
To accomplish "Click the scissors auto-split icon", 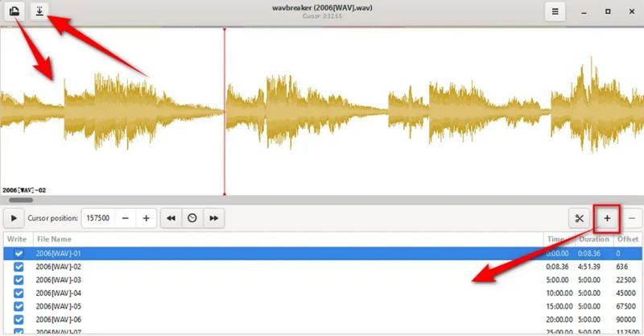I will (579, 218).
